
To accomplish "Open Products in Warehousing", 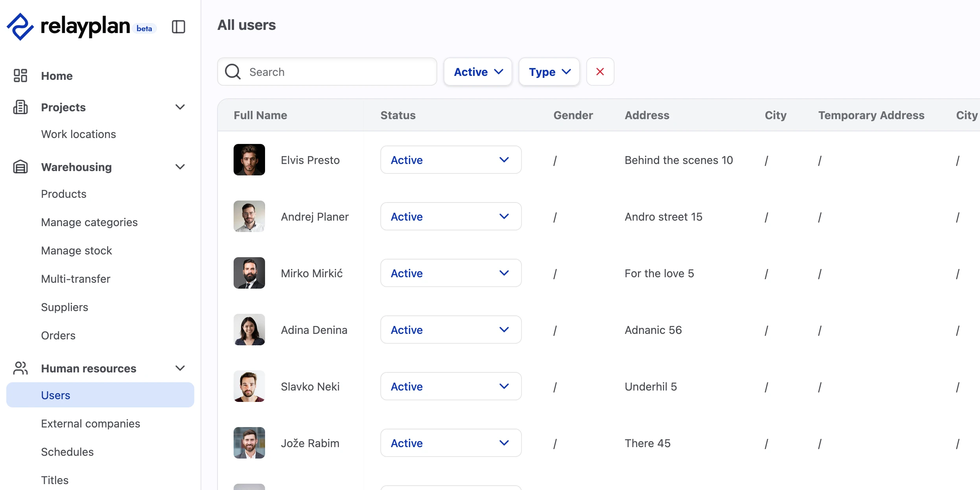I will (64, 194).
